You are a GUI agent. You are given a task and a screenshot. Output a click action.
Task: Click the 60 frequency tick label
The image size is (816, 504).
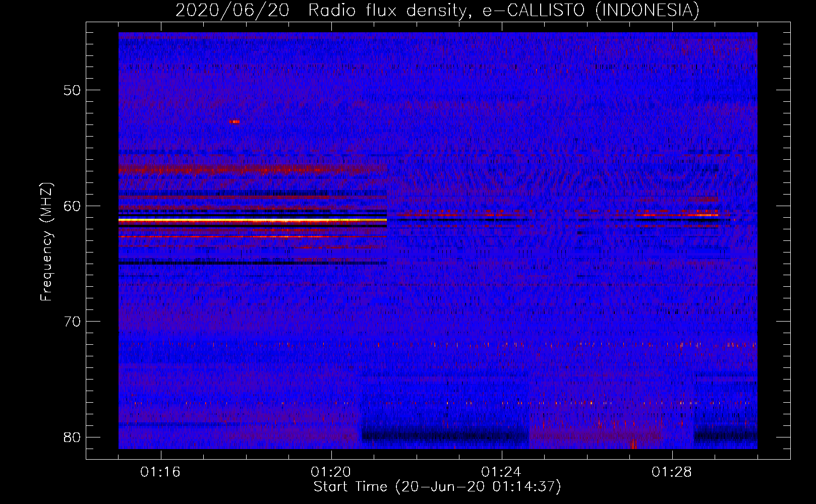[x=72, y=206]
